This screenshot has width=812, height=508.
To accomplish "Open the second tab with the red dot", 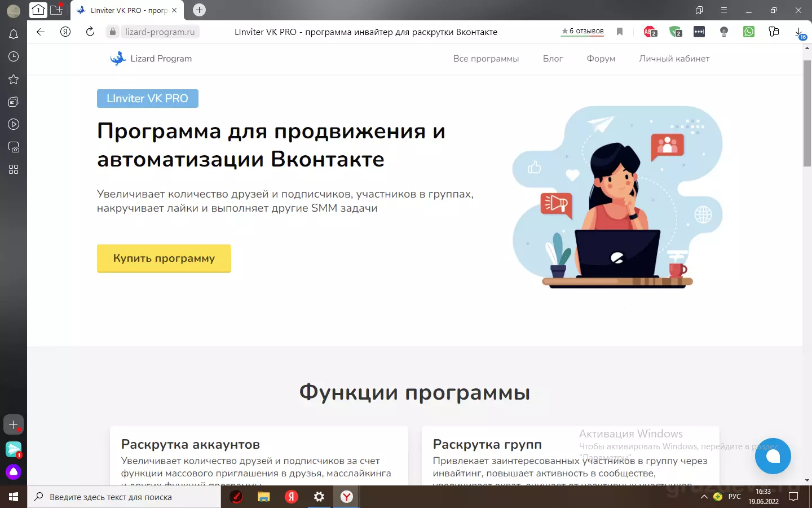I will [x=56, y=10].
